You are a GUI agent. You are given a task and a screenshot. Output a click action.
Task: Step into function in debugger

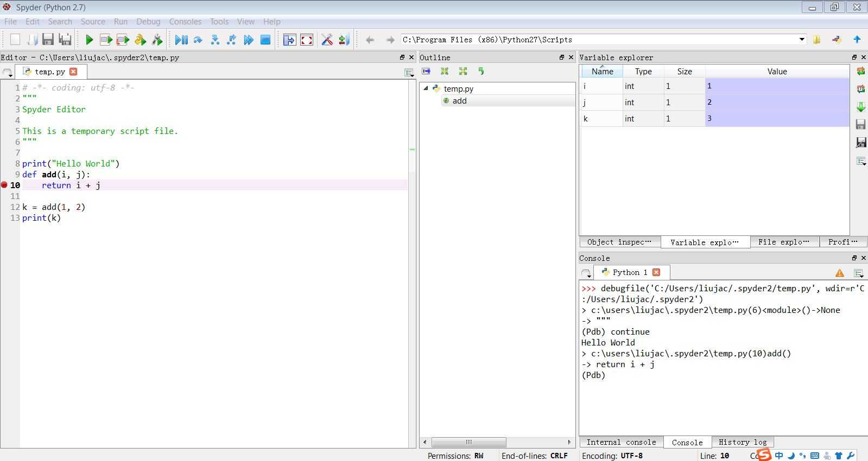pyautogui.click(x=215, y=40)
